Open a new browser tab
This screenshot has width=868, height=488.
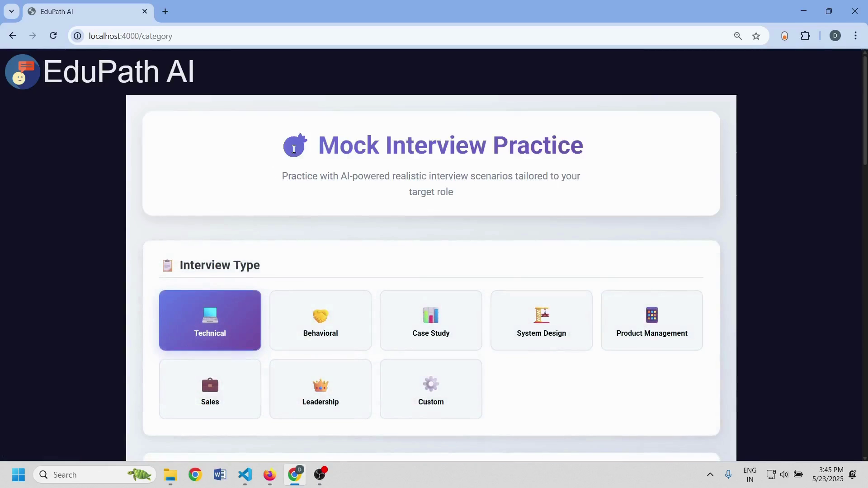pyautogui.click(x=165, y=12)
